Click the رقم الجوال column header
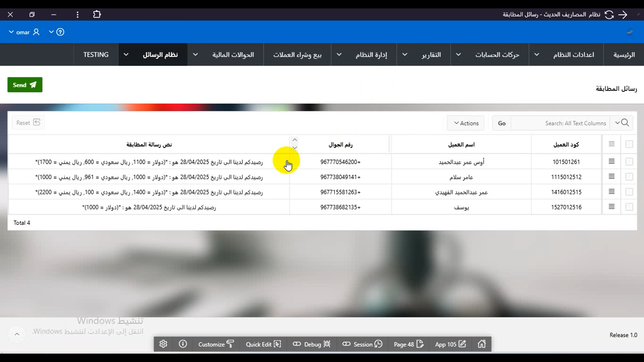Screen dimensions: 644x362 [340, 144]
